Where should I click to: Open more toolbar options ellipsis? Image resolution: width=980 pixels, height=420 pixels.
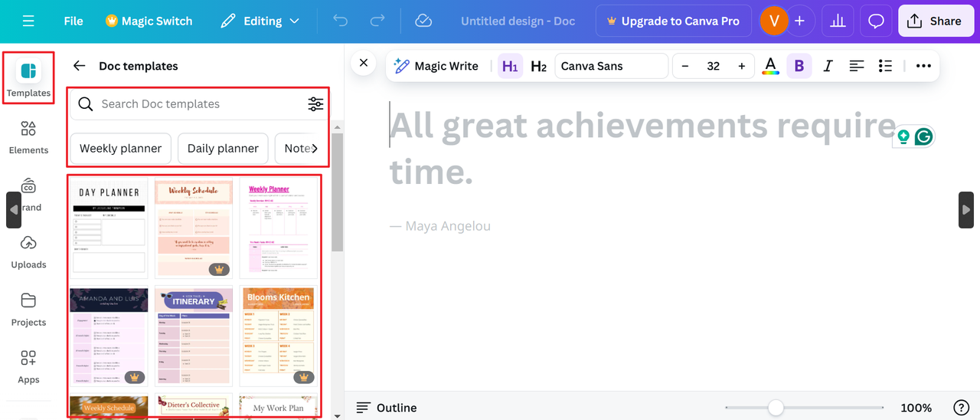[923, 66]
